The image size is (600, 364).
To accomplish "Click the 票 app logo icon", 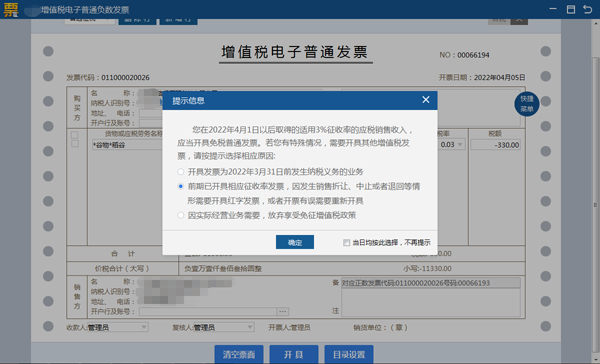I will point(11,9).
